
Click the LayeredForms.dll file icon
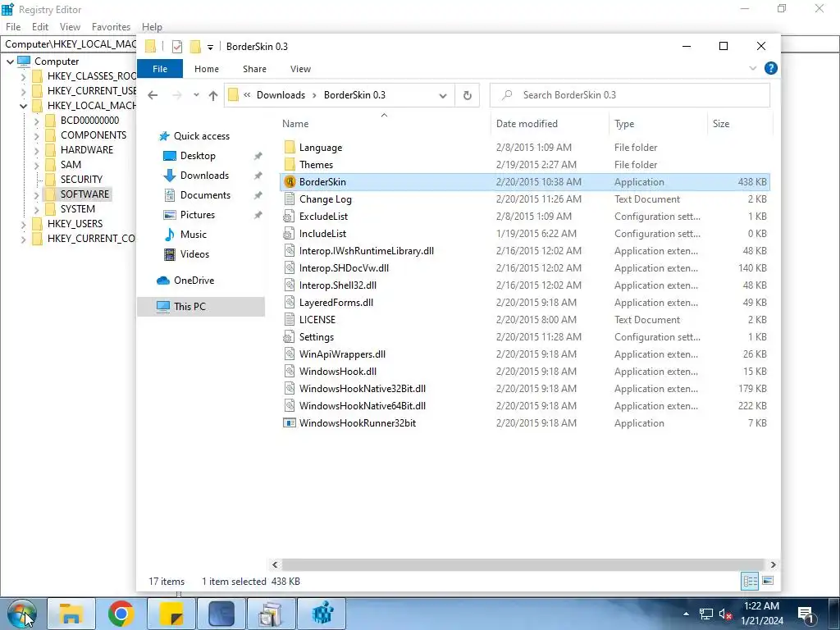[x=290, y=302]
